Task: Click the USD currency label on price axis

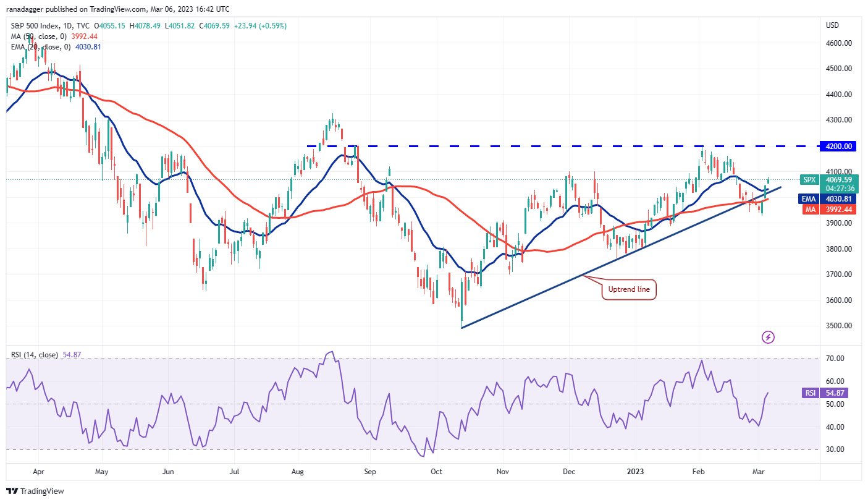Action: point(833,25)
